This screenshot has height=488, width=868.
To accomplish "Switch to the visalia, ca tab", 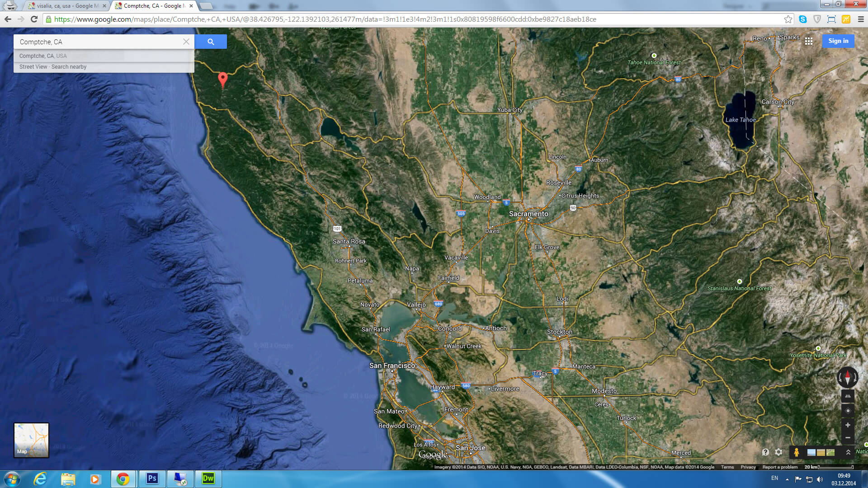I will point(66,6).
